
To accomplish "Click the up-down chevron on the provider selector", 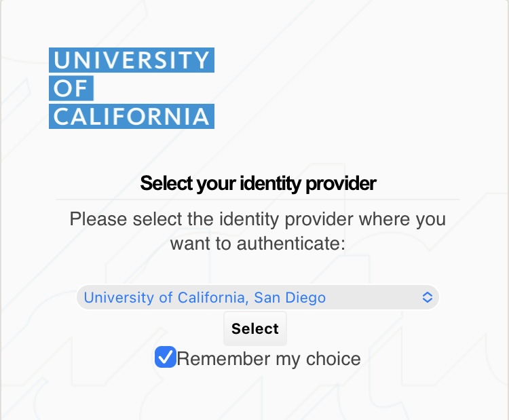I will point(427,297).
